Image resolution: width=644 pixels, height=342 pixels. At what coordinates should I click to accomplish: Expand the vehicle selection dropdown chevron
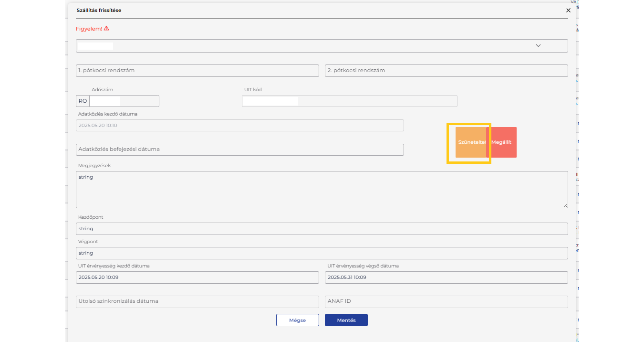point(538,46)
